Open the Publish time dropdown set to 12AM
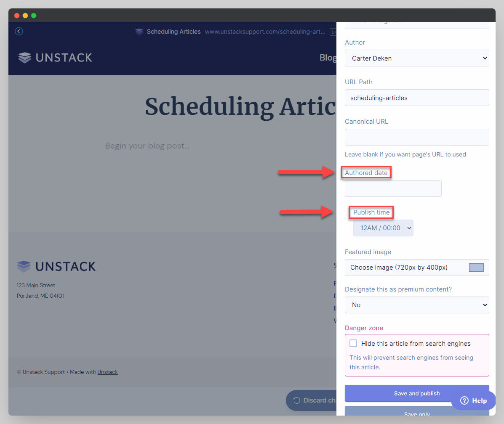This screenshot has width=504, height=424. click(383, 228)
